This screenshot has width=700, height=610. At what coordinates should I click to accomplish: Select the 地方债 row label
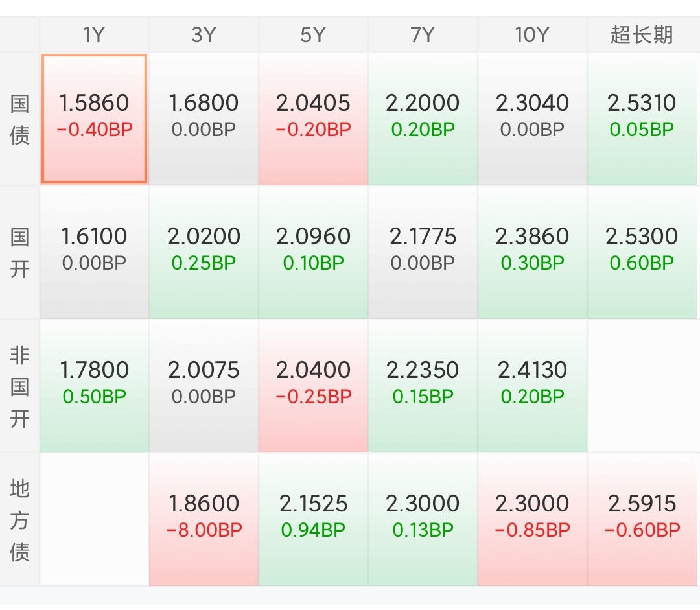tap(20, 520)
